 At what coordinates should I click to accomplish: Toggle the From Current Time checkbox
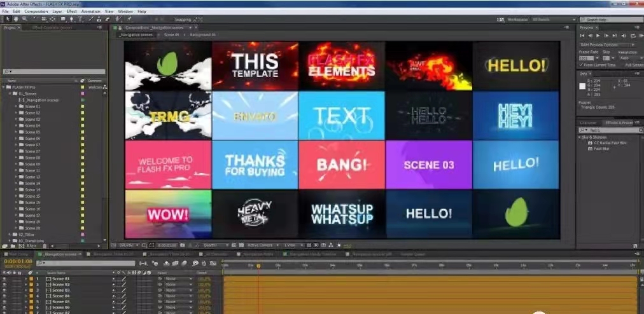point(581,65)
